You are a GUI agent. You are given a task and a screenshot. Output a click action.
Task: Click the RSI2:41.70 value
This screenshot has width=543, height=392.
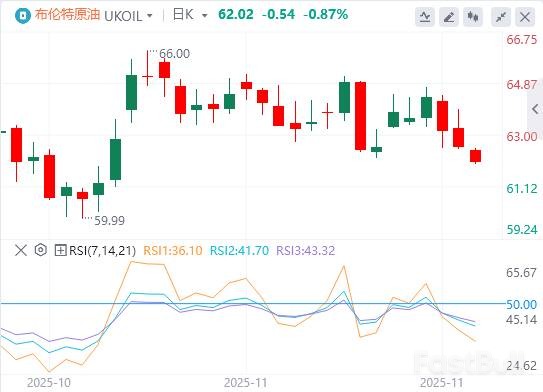(239, 250)
